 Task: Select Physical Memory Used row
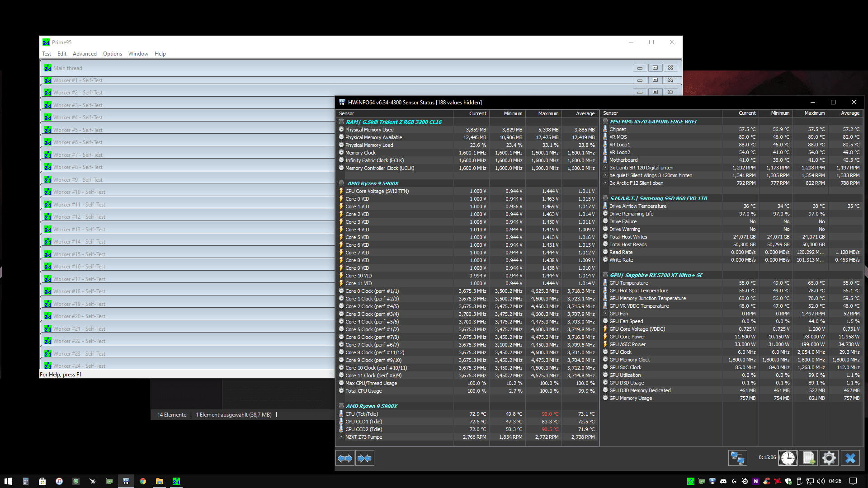[467, 130]
